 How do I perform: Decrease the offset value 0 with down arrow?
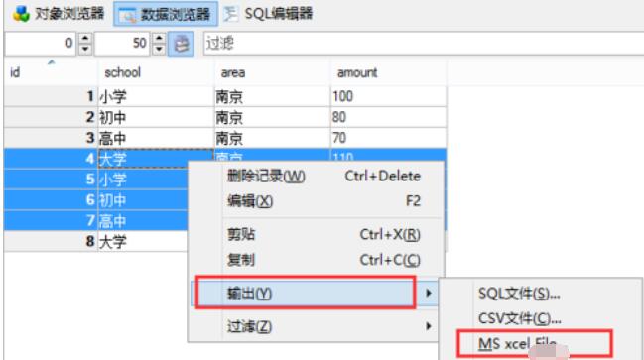84,49
